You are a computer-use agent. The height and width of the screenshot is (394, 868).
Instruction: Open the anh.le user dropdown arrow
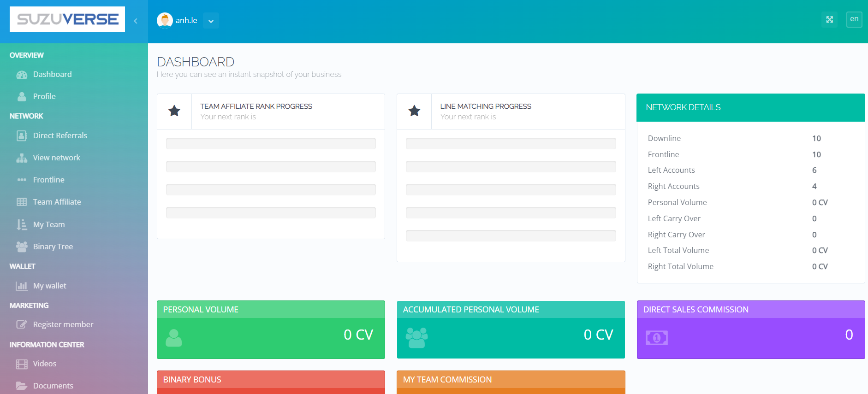click(211, 21)
